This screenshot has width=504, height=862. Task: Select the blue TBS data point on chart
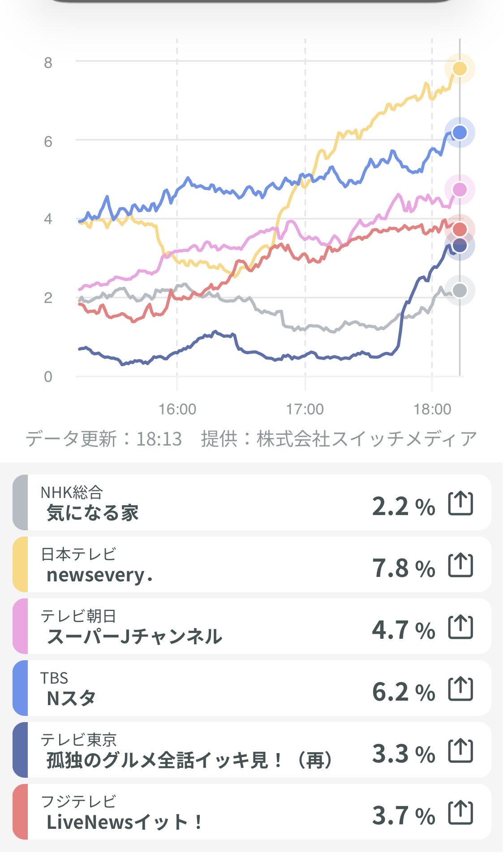pyautogui.click(x=460, y=133)
